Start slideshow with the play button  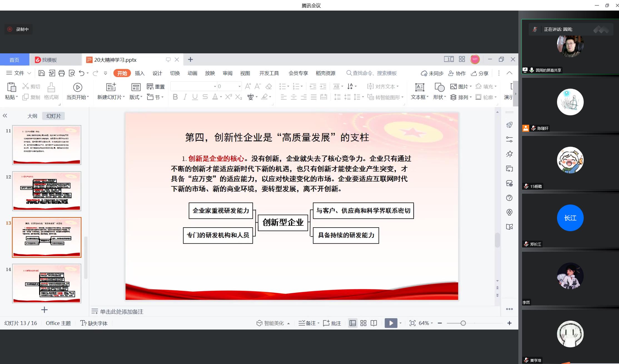[x=391, y=323]
